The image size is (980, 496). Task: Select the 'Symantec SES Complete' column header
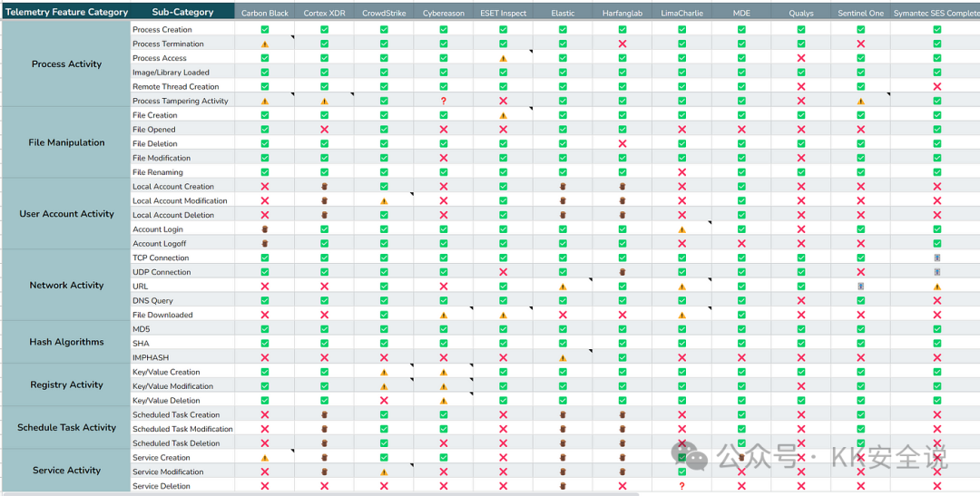936,13
